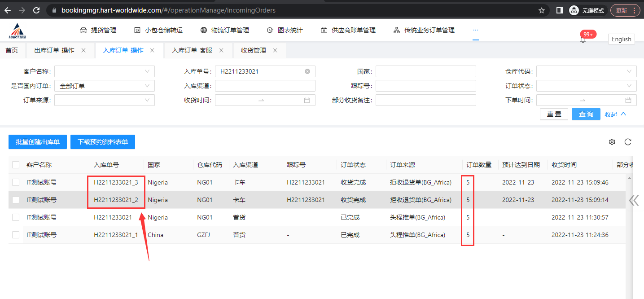This screenshot has width=644, height=299.
Task: Click the 批量创建出库单 button
Action: (x=38, y=142)
